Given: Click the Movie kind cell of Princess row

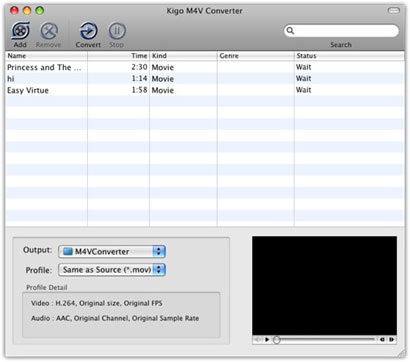Looking at the screenshot, I should [x=163, y=67].
